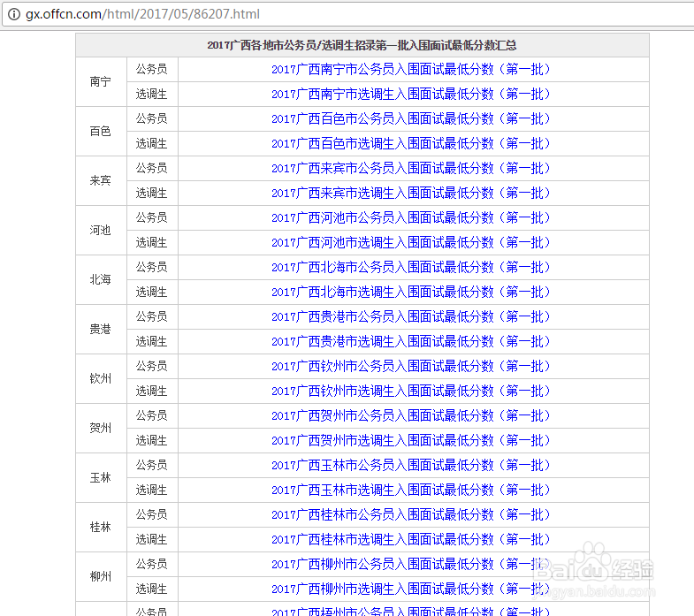Open the 玉林市公务员 minimum score link
694x616 pixels.
click(x=411, y=466)
